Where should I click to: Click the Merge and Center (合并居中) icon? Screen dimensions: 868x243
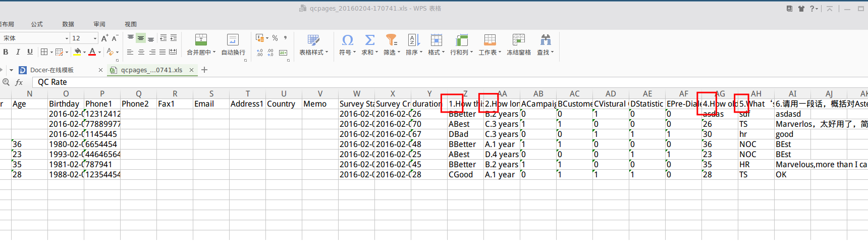click(x=201, y=40)
